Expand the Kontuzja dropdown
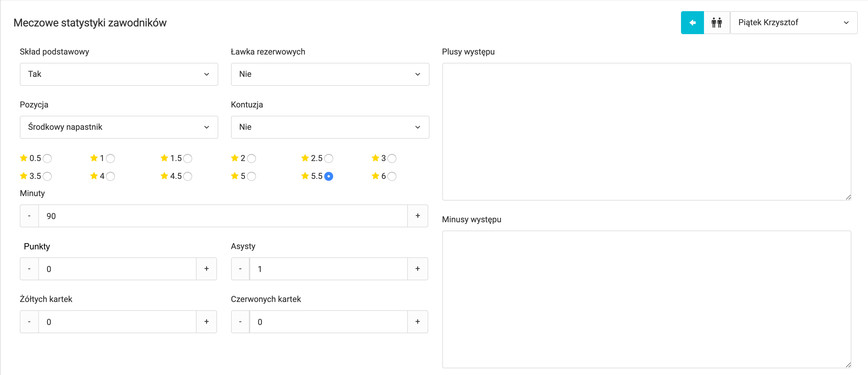The width and height of the screenshot is (868, 375). 330,127
